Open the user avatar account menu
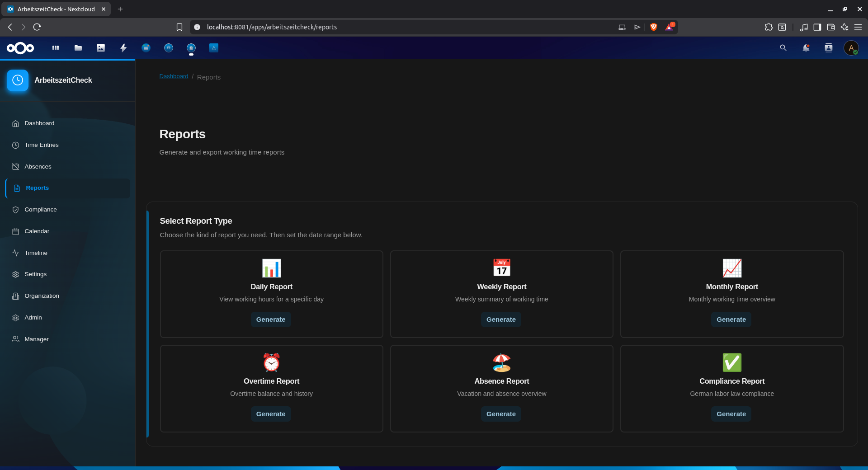The image size is (868, 470). (x=852, y=48)
